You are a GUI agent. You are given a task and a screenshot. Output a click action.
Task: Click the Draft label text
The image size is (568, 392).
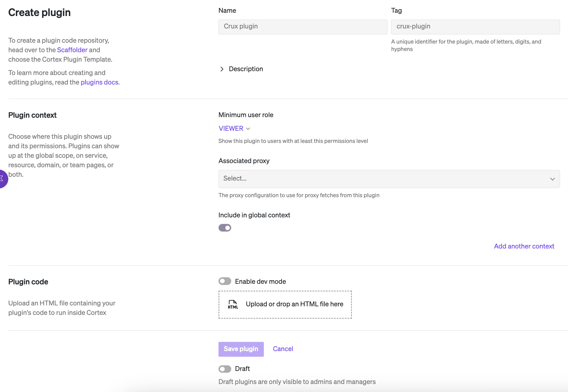[242, 369]
